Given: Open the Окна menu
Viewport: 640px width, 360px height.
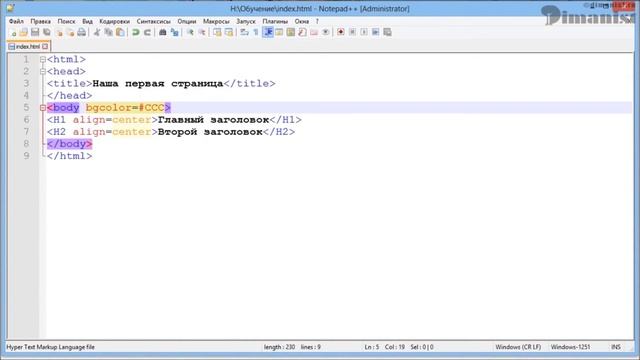Looking at the screenshot, I should pos(302,21).
